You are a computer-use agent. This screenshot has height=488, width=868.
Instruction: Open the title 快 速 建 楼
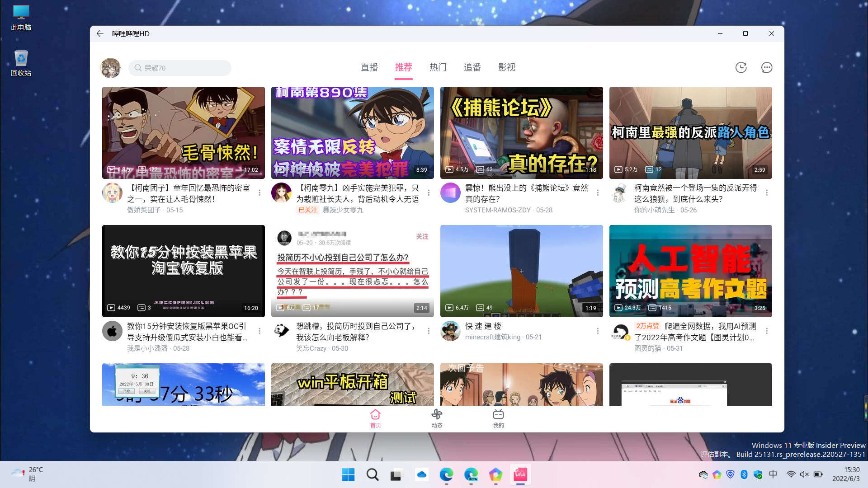[483, 326]
